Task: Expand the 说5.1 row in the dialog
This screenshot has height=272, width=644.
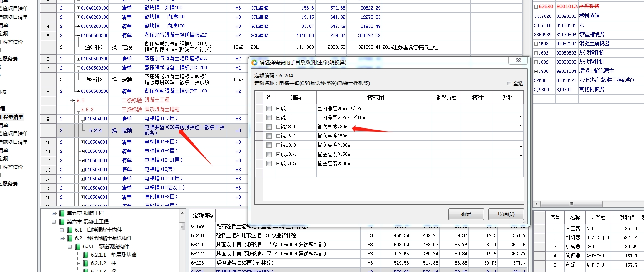Action: [278, 108]
